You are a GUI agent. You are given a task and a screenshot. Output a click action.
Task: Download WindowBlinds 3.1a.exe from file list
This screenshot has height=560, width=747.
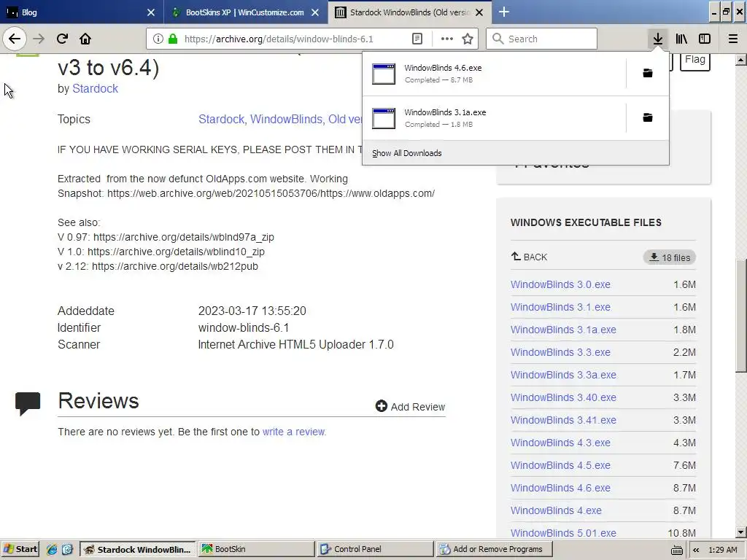coord(563,330)
